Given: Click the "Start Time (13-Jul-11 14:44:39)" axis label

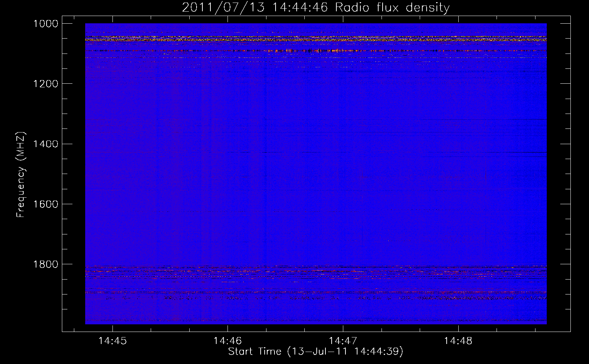Looking at the screenshot, I should pos(316,351).
